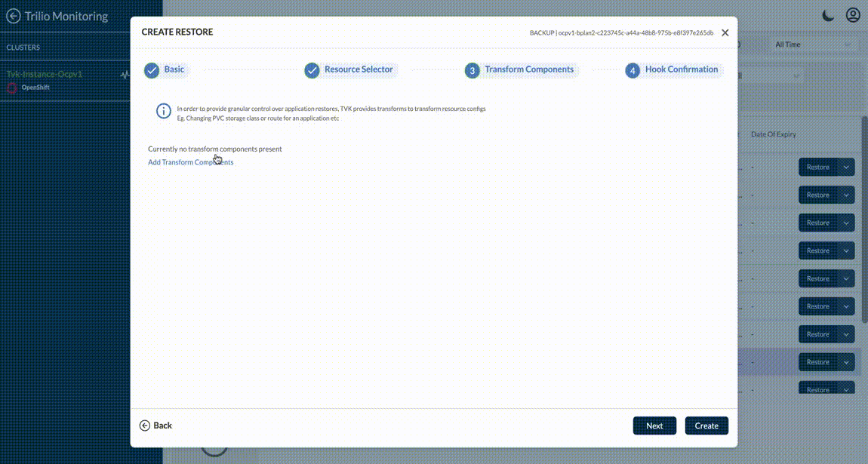Close the Create Restore dialog
This screenshot has height=464, width=868.
[725, 32]
